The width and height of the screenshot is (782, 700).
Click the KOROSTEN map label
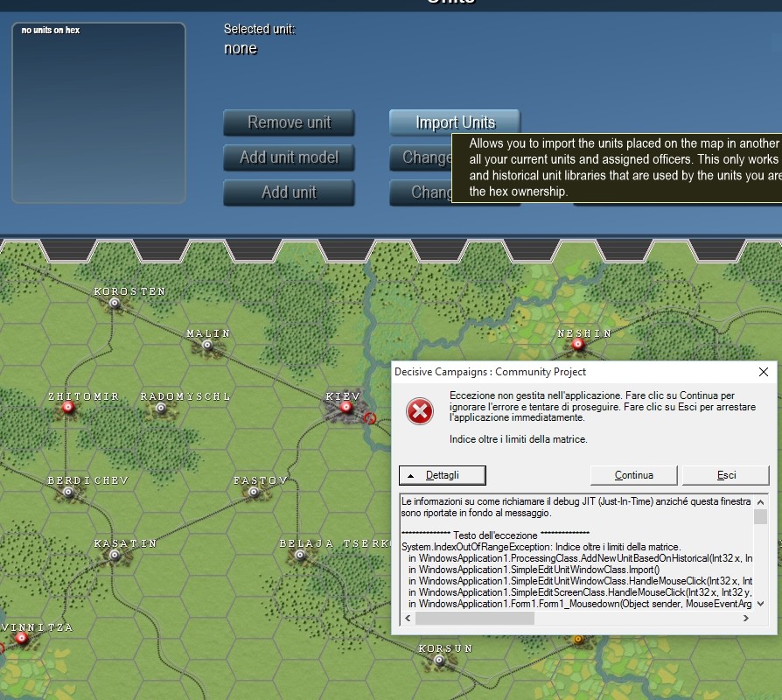pos(129,291)
